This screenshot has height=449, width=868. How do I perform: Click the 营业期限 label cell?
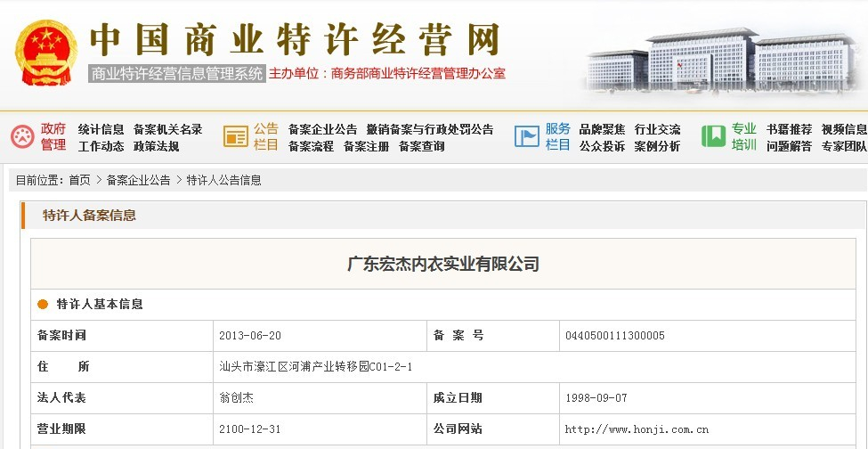pos(122,429)
